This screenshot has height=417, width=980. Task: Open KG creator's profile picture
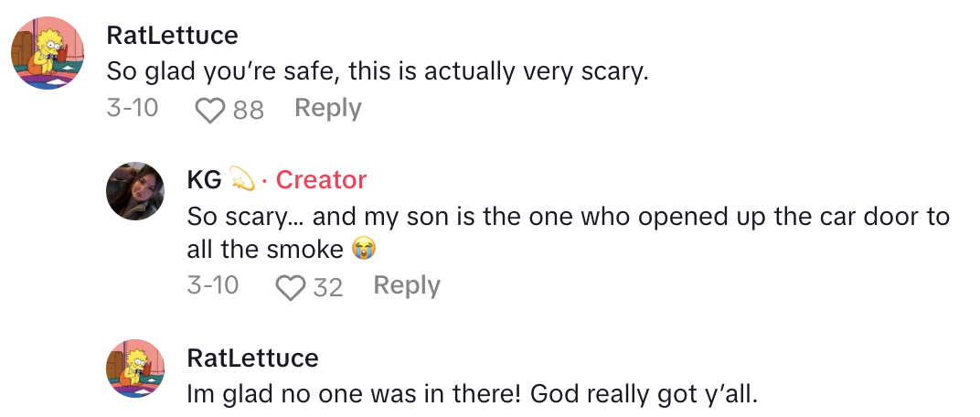[136, 190]
